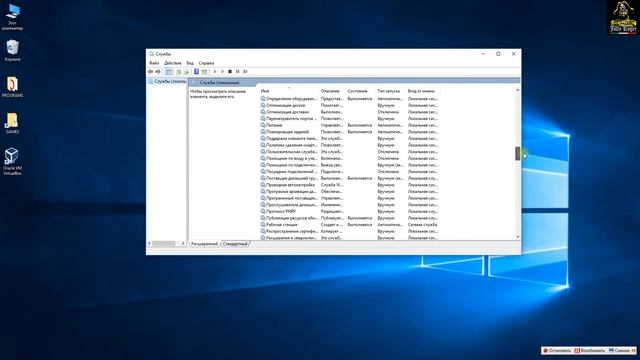Click Возобновить in the recorder bar

click(x=589, y=351)
